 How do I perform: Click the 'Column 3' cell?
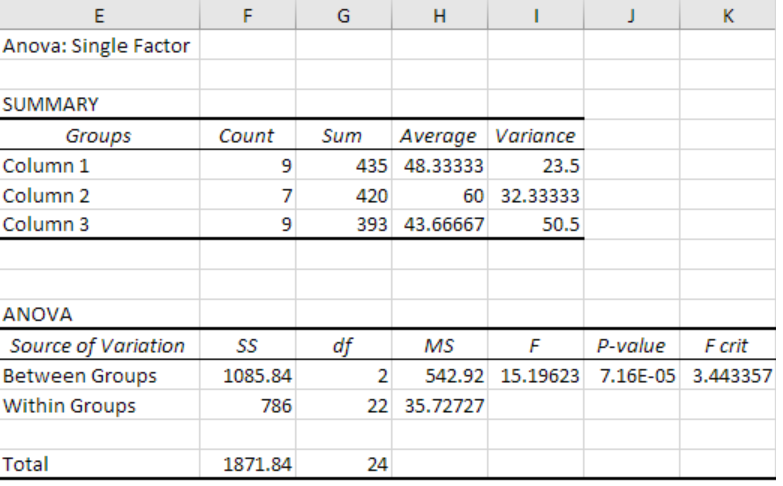tap(99, 224)
